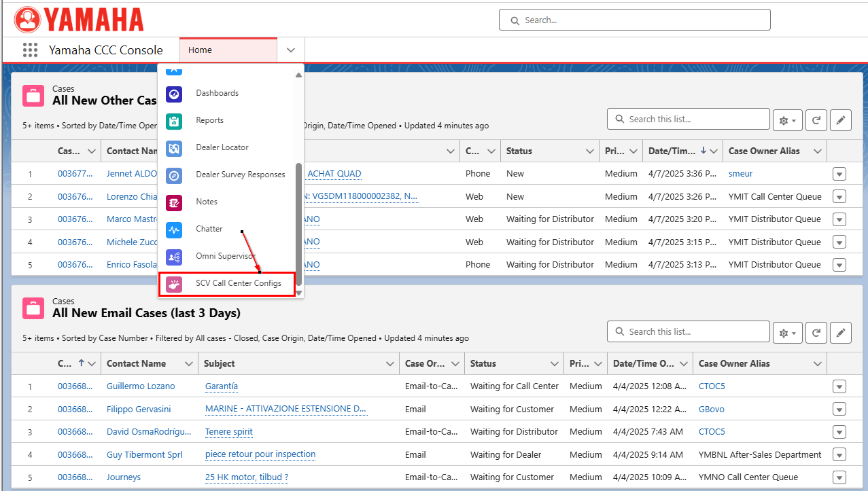This screenshot has width=868, height=491.
Task: Open MARINE - ATTIVAZIONE ESTENSIONE subject link
Action: pyautogui.click(x=286, y=409)
